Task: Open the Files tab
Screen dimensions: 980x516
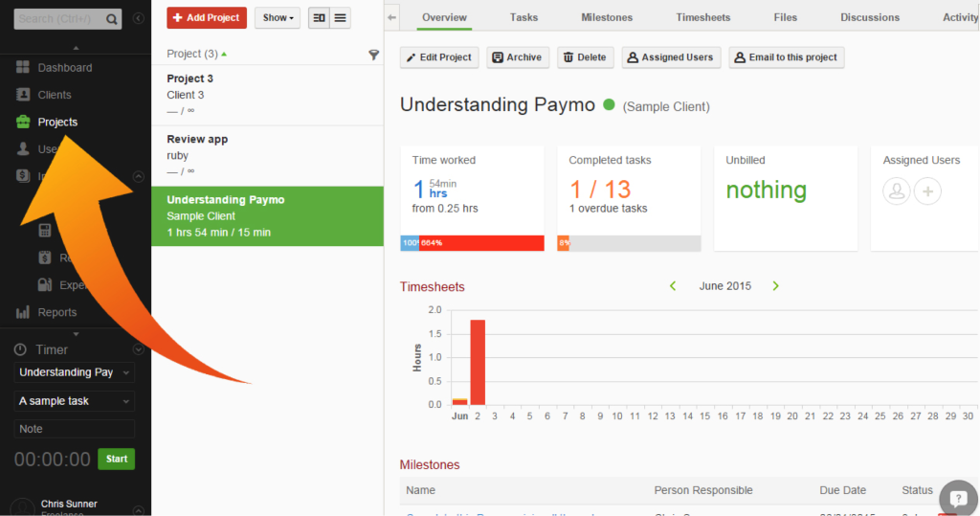Action: [786, 17]
